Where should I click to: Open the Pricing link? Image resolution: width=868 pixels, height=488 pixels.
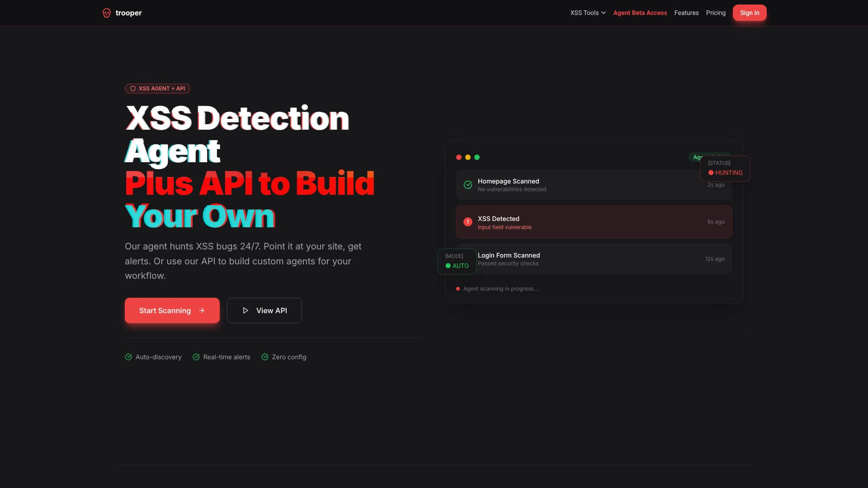point(716,13)
